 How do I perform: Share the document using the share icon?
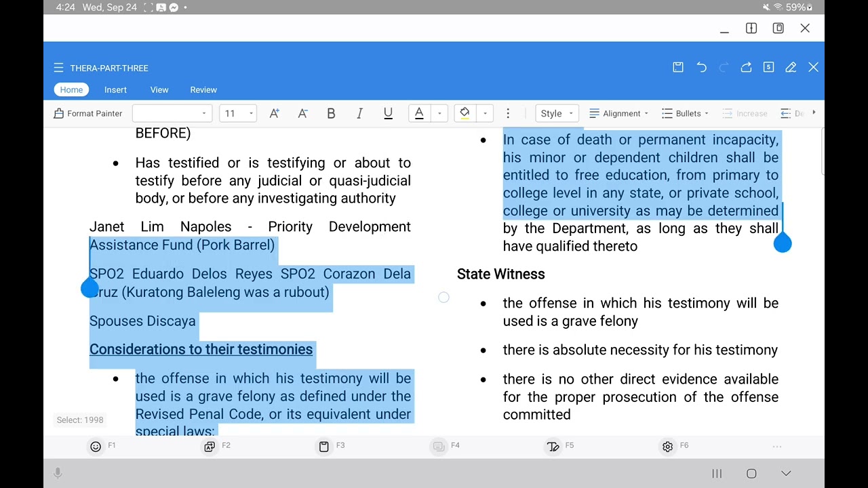(746, 67)
